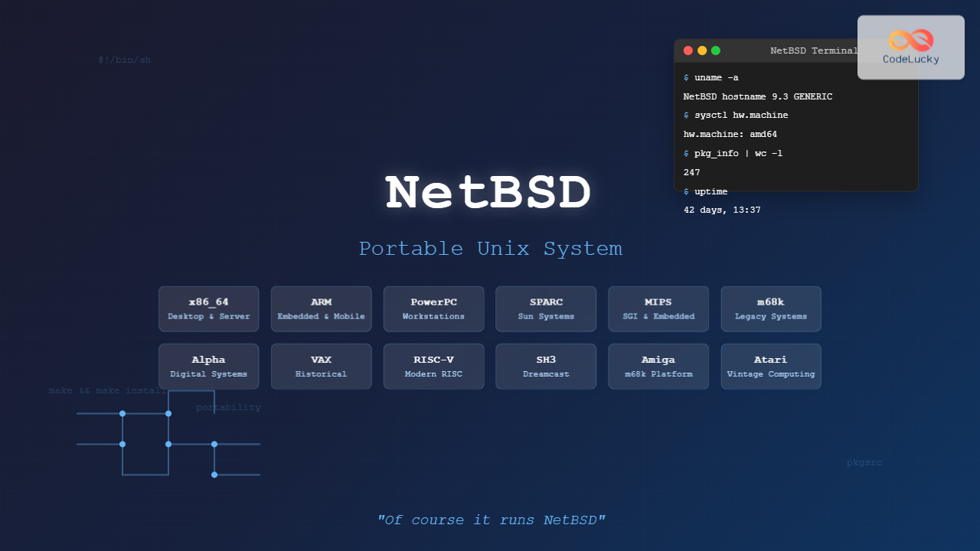Click the red terminal close dot
The width and height of the screenshot is (980, 551).
click(688, 51)
